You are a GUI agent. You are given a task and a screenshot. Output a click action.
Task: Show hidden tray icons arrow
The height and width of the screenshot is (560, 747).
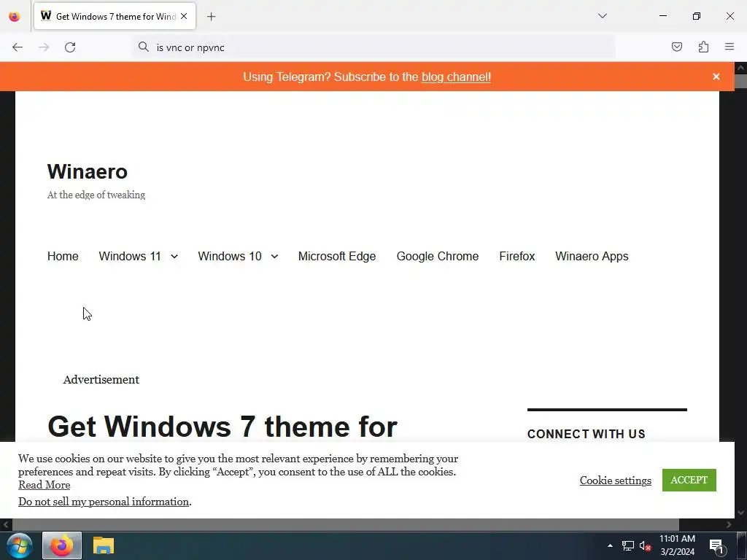click(610, 545)
